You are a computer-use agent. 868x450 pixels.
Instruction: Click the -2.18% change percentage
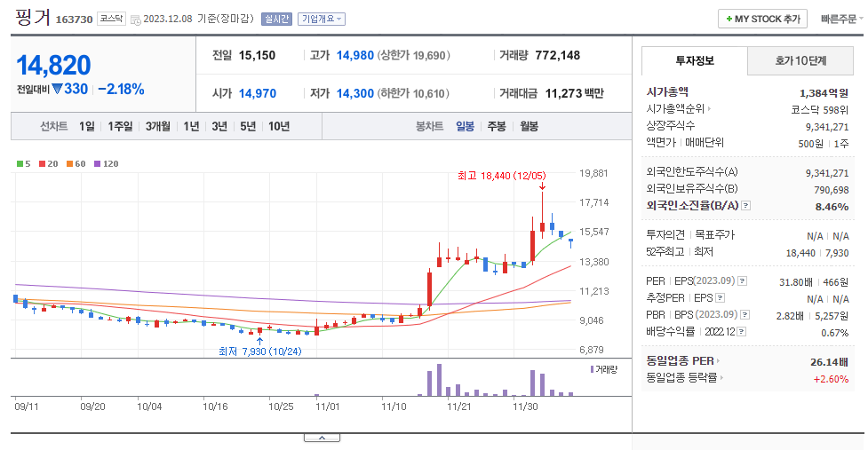click(x=121, y=89)
